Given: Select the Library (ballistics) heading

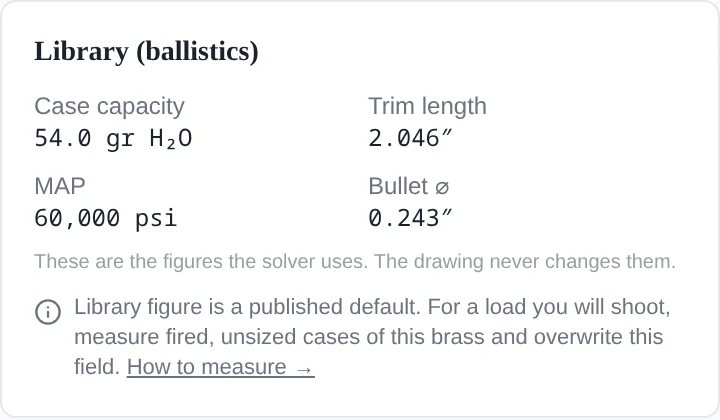Looking at the screenshot, I should [x=146, y=51].
